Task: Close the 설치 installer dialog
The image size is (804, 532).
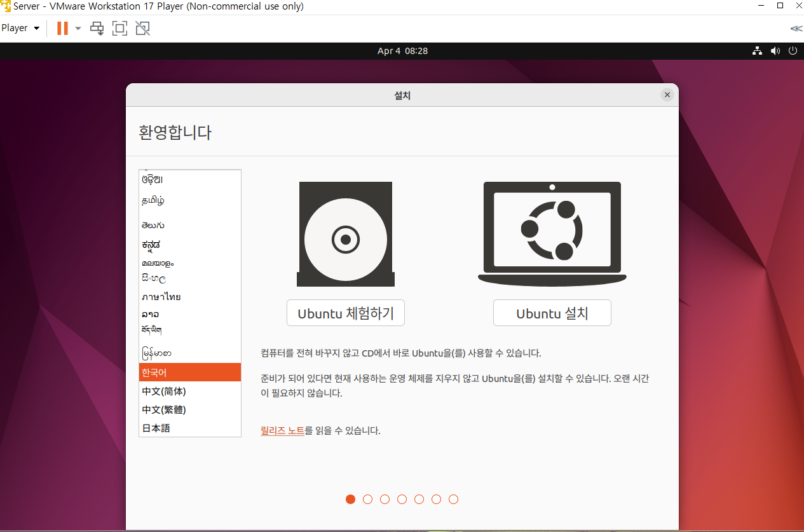Action: click(667, 95)
